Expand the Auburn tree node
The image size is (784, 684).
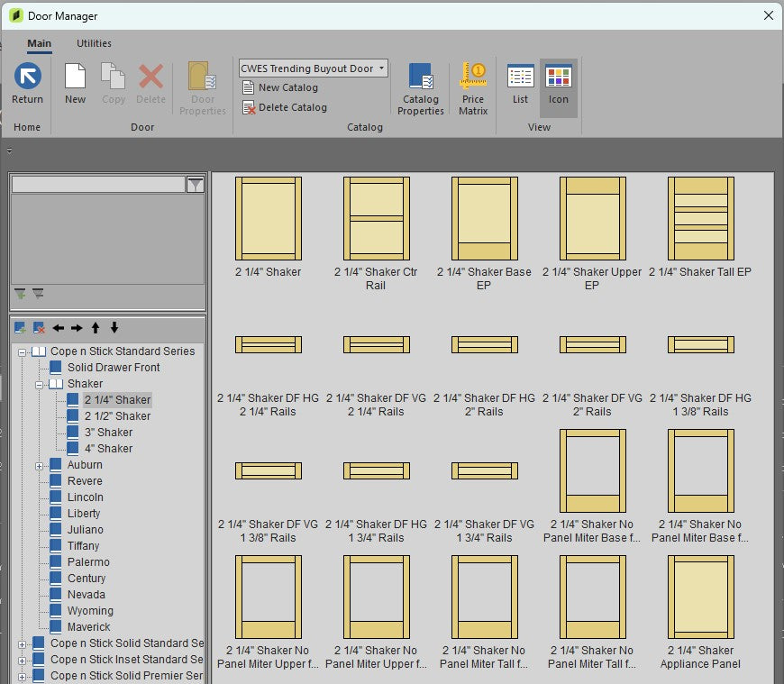click(x=39, y=465)
